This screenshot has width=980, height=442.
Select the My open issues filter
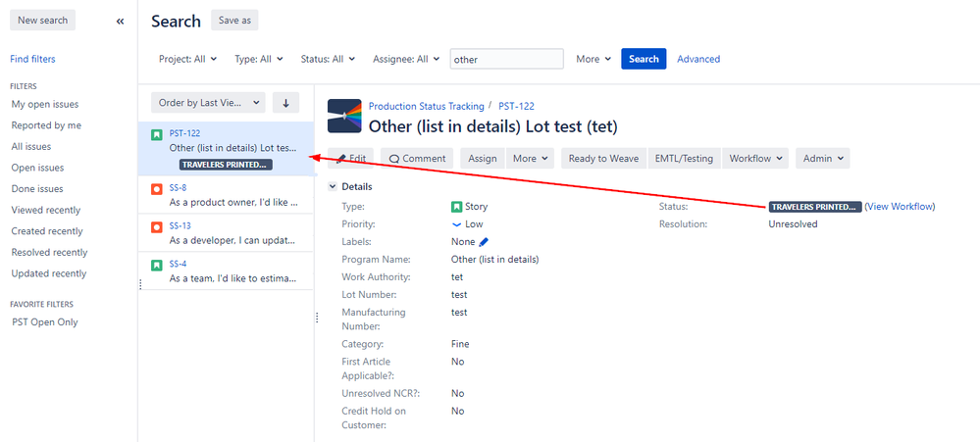(45, 104)
